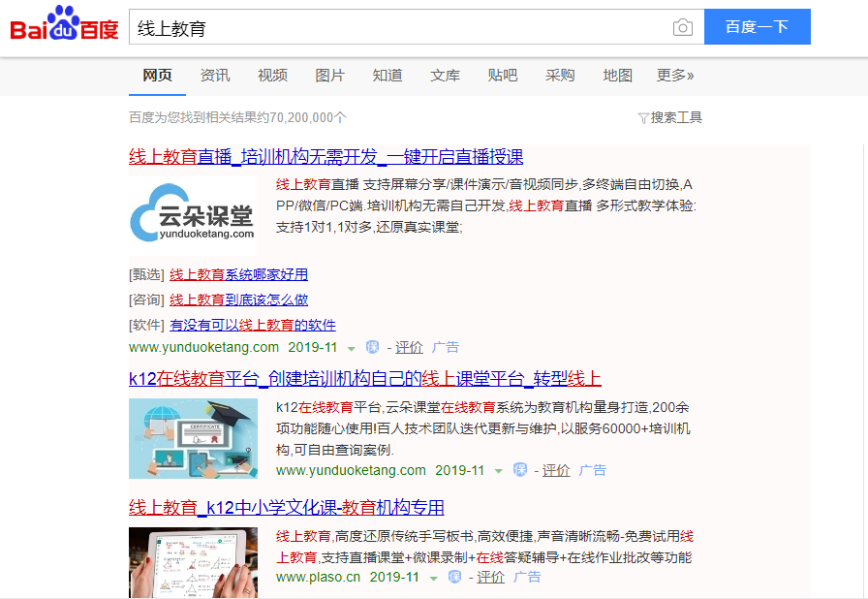Viewport: 868px width, 599px height.
Task: Click the 百度一下 search button
Action: coord(758,26)
